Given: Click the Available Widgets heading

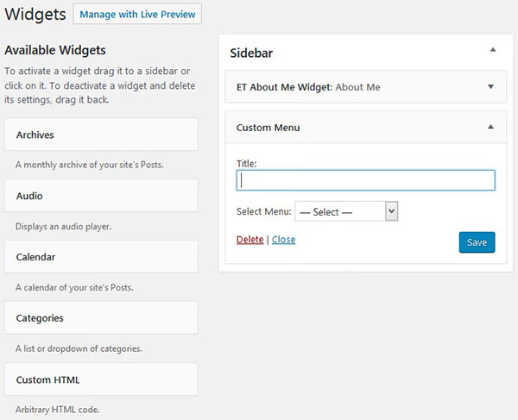Looking at the screenshot, I should click(55, 50).
